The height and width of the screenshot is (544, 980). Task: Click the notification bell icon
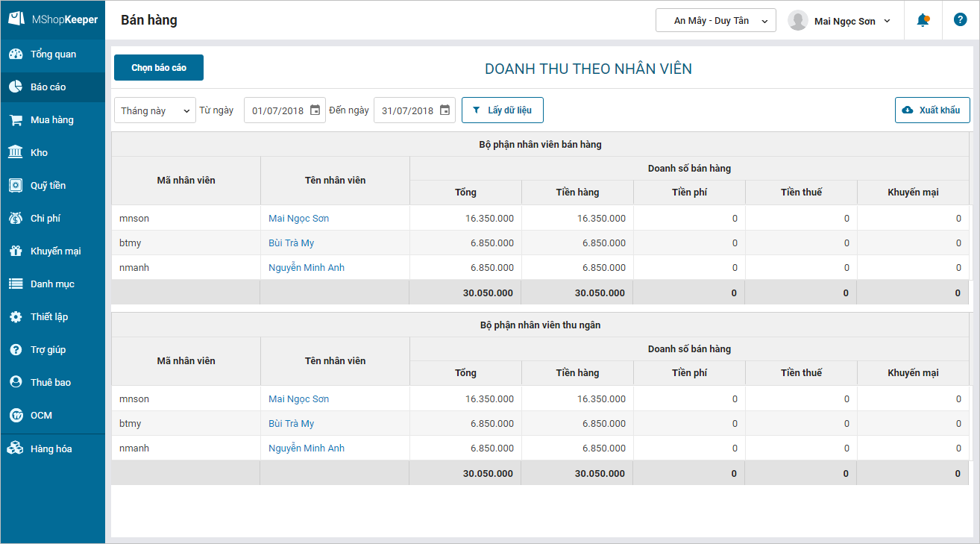(923, 20)
